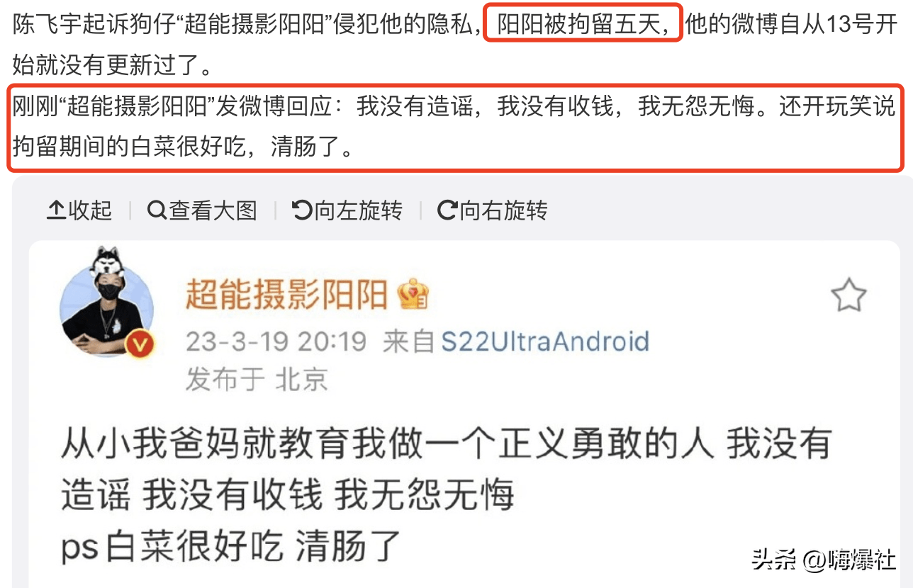Click the red-boxed paragraph starting 刚刚
The width and height of the screenshot is (913, 588).
(x=456, y=128)
